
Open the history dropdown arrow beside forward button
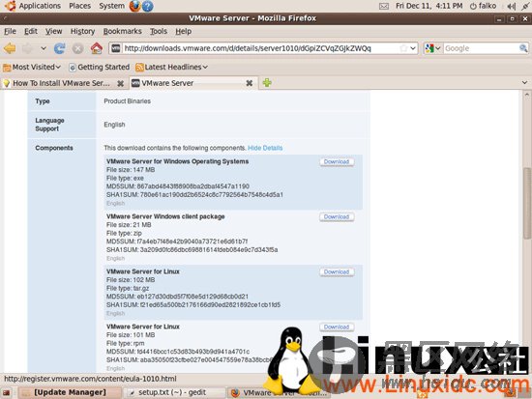coord(44,48)
